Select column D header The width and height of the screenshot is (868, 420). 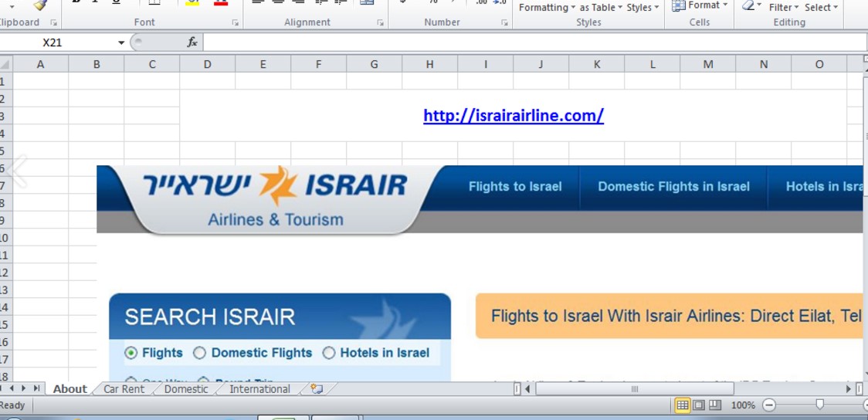click(207, 64)
